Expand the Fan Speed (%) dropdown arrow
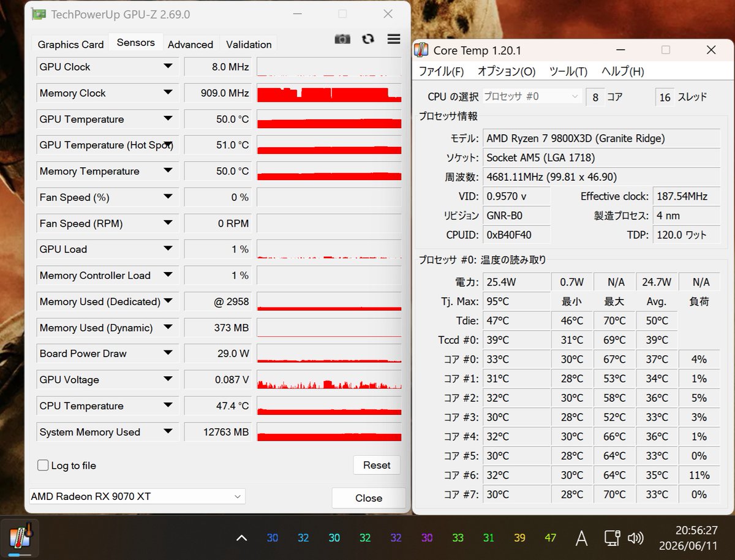The image size is (735, 560). tap(168, 197)
